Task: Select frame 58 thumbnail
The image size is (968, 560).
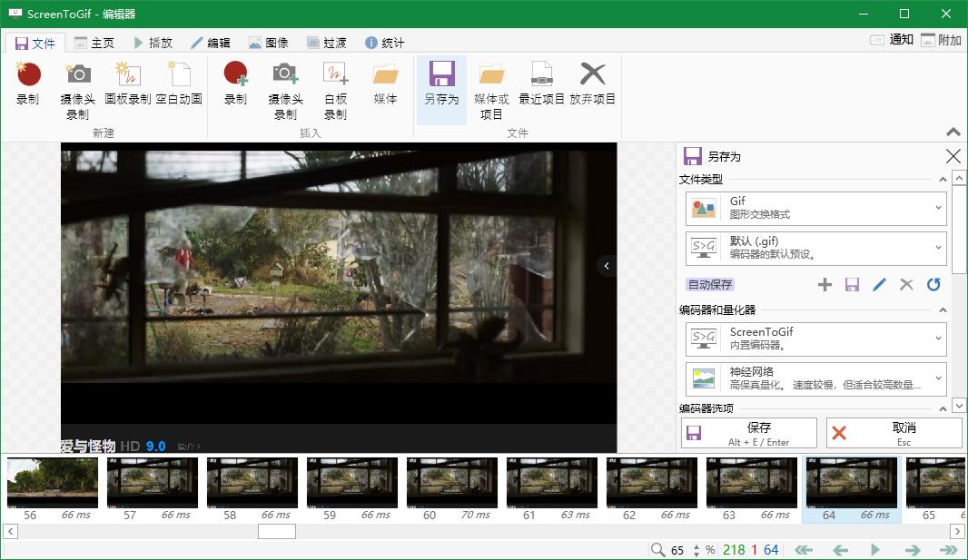Action: 252,490
